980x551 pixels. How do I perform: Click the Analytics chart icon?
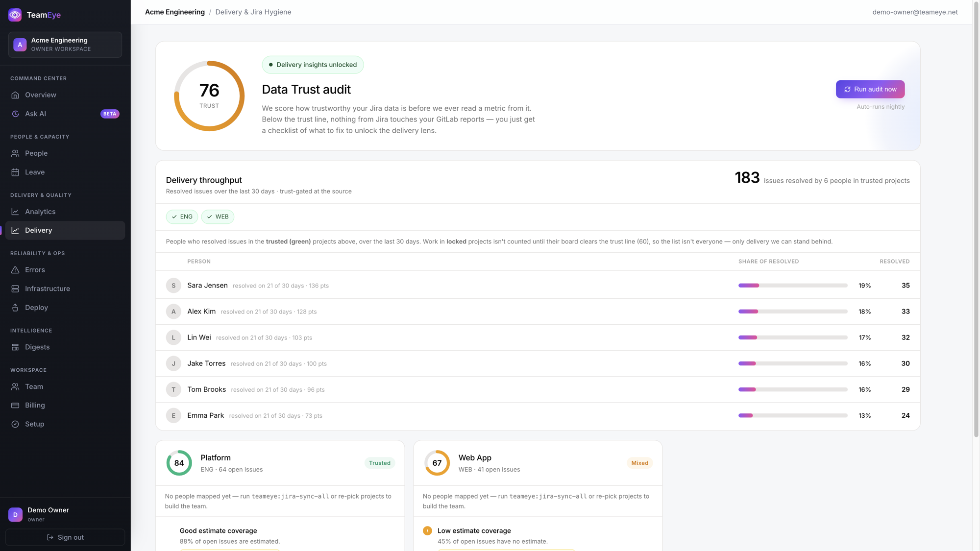point(15,212)
